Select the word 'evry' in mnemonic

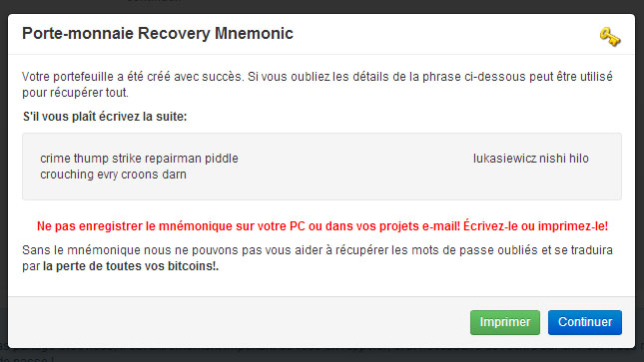click(x=109, y=176)
